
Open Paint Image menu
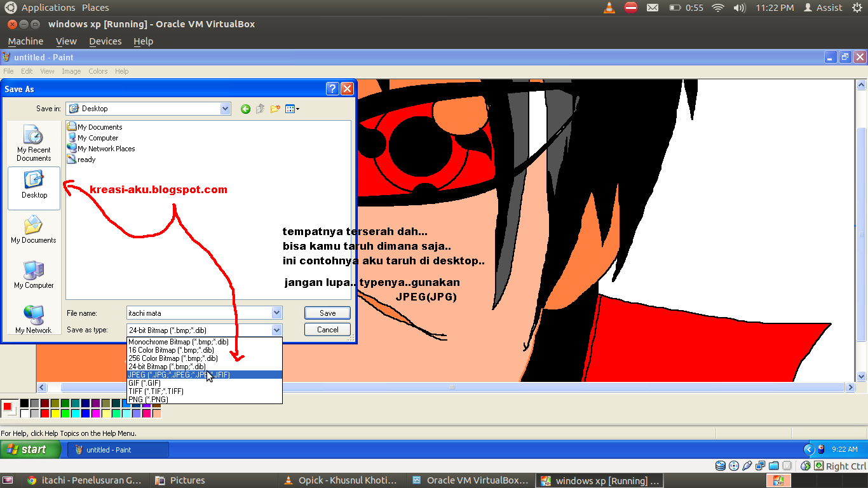coord(71,71)
